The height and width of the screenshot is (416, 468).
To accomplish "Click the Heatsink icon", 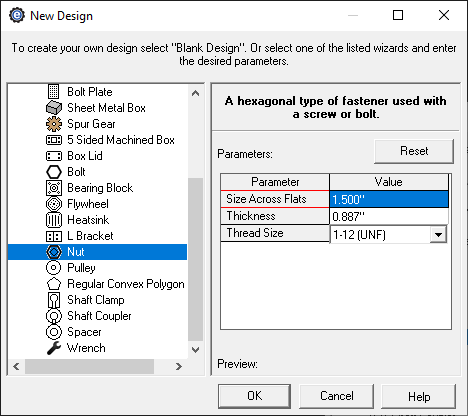I will [54, 220].
